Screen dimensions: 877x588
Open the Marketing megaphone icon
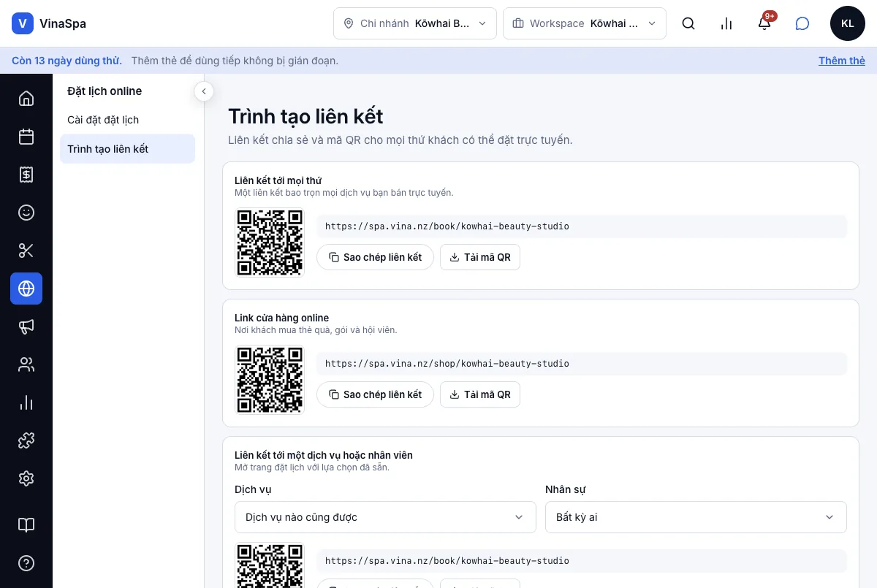pyautogui.click(x=26, y=326)
